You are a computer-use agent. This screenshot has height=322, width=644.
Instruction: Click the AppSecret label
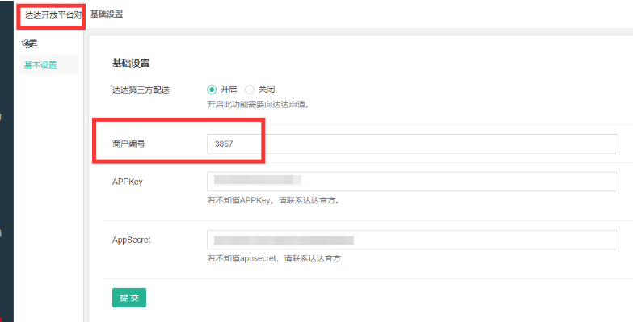(132, 240)
